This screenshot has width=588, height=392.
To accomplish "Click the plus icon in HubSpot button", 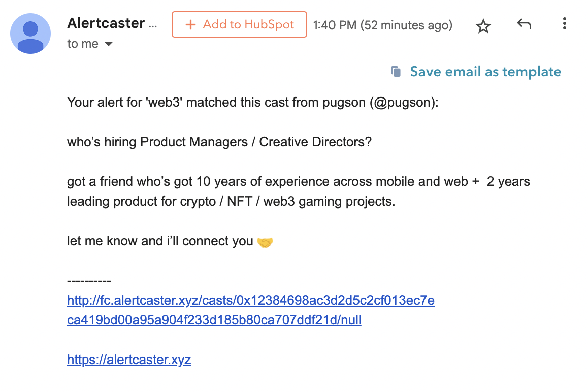I will tap(191, 25).
